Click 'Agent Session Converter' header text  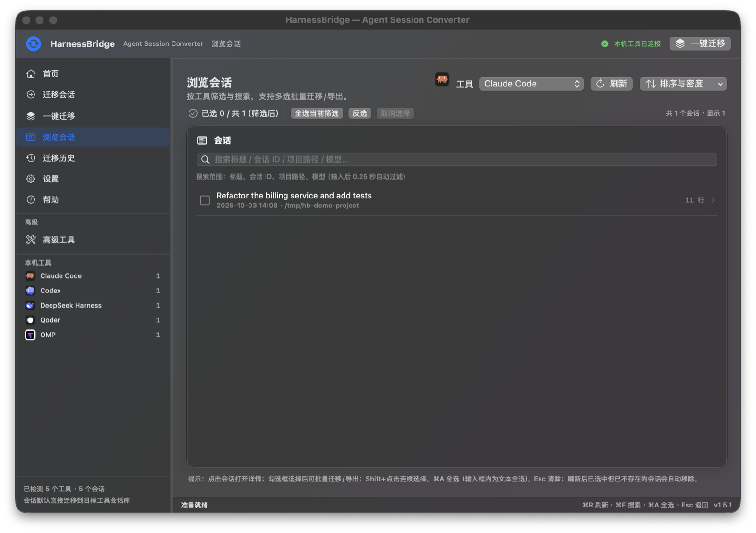tap(163, 44)
